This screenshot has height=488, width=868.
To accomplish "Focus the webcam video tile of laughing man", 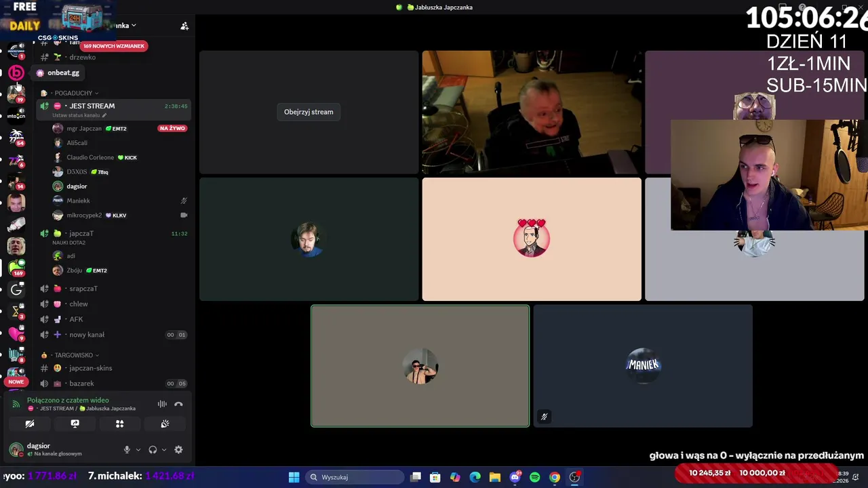I will click(x=532, y=112).
